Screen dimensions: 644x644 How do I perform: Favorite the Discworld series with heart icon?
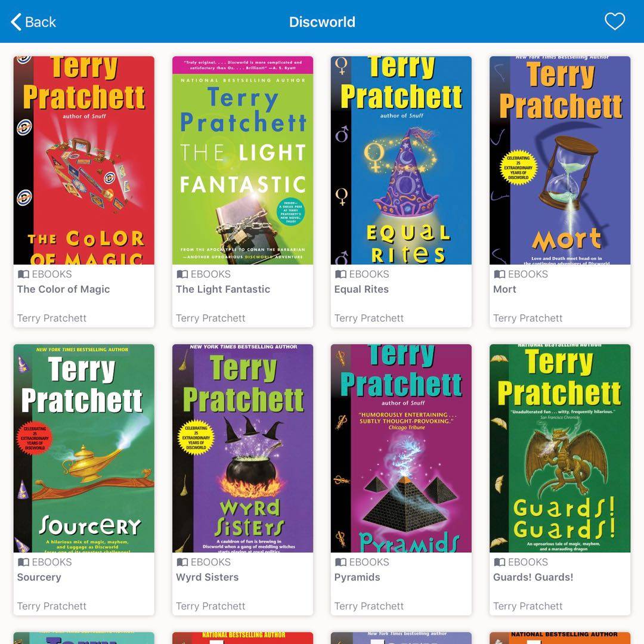point(614,21)
